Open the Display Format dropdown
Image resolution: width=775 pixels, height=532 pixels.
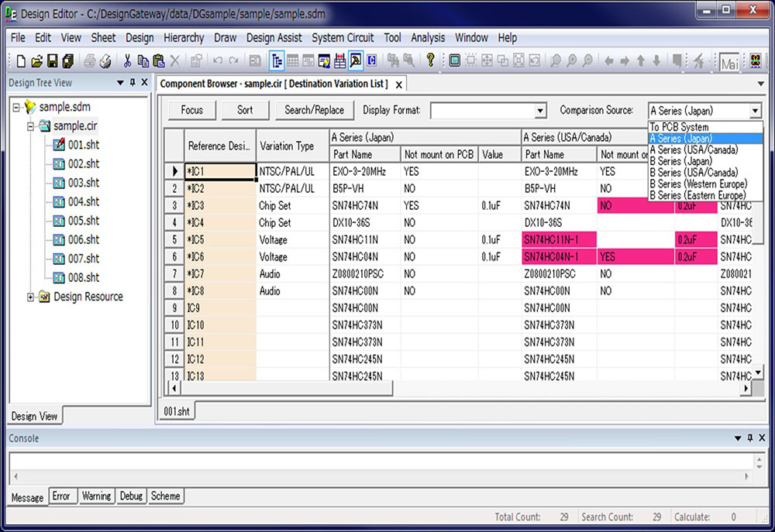click(541, 111)
